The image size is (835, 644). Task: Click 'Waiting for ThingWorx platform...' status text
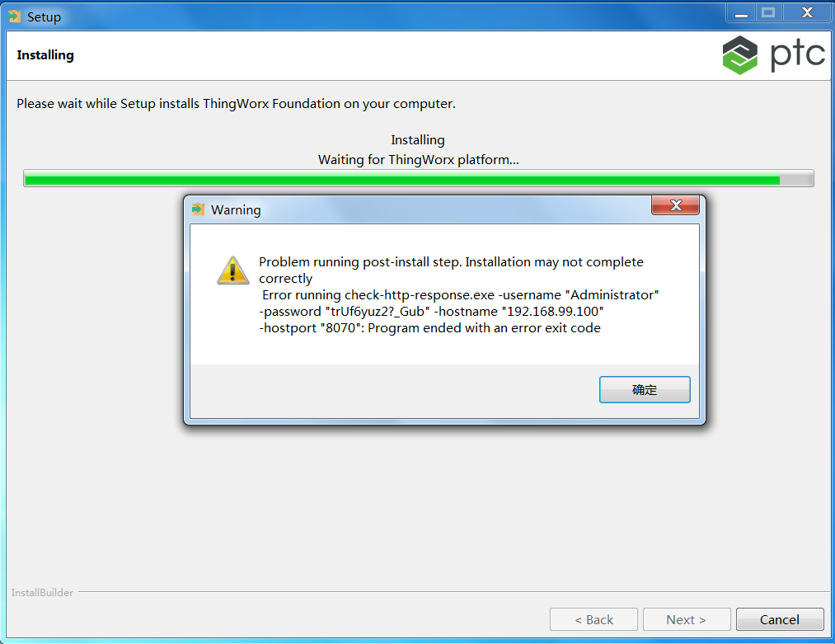[418, 159]
